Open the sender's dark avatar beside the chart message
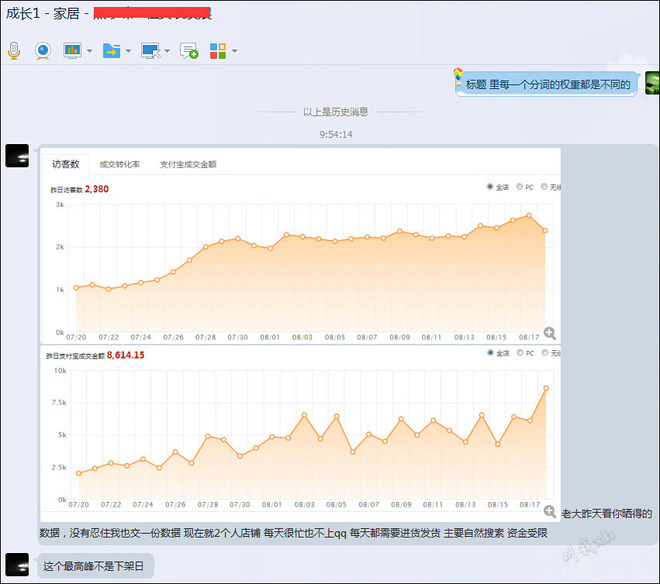This screenshot has height=584, width=660. 17,156
